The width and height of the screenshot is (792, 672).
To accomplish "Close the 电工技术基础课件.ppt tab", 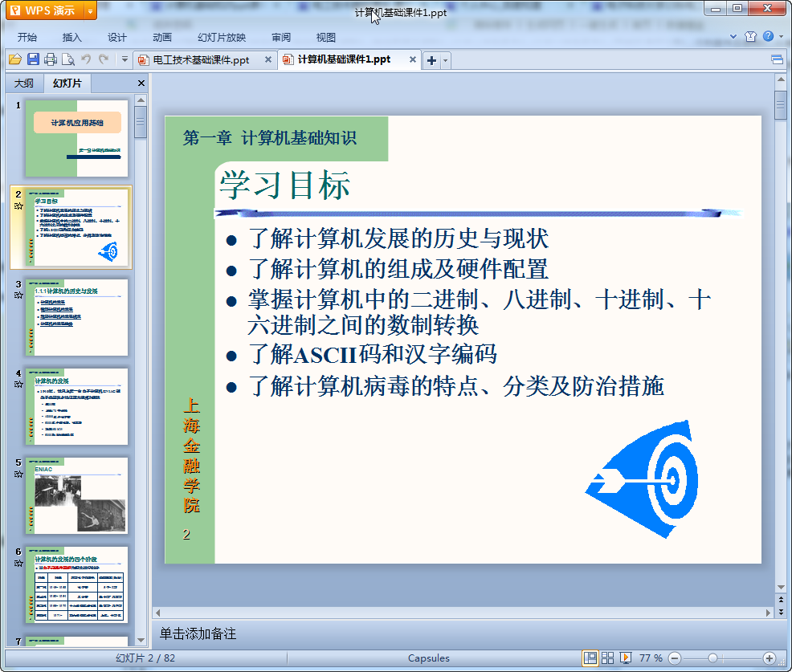I will point(268,59).
